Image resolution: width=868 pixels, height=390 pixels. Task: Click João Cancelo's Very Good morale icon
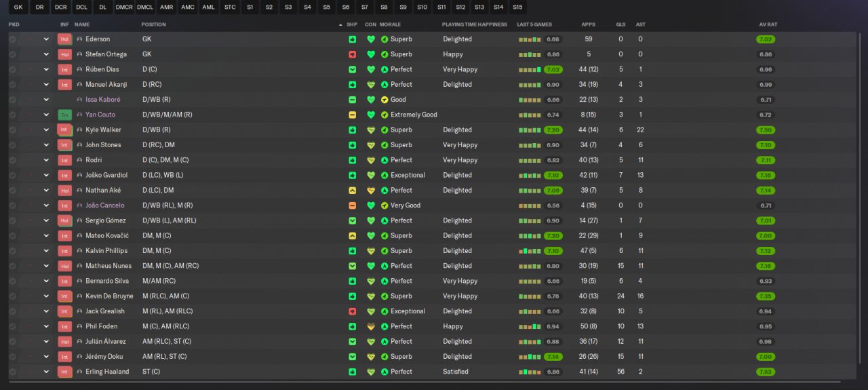[x=384, y=206]
